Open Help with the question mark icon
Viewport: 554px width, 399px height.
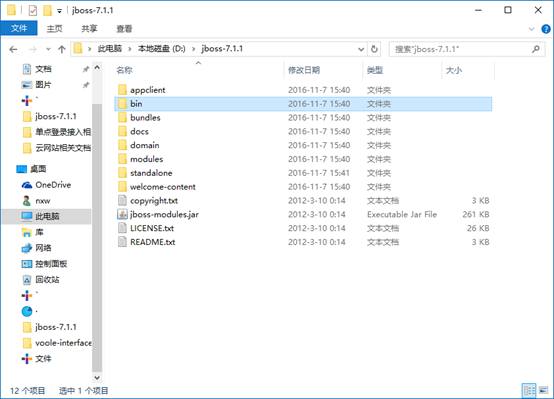pyautogui.click(x=546, y=29)
